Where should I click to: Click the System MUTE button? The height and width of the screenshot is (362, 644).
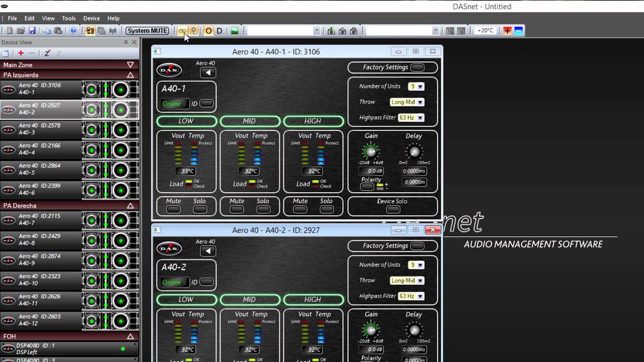[147, 31]
